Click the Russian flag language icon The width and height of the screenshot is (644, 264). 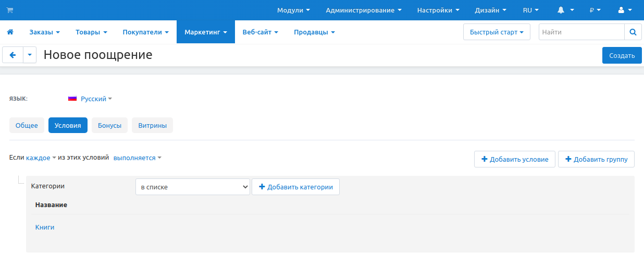72,99
